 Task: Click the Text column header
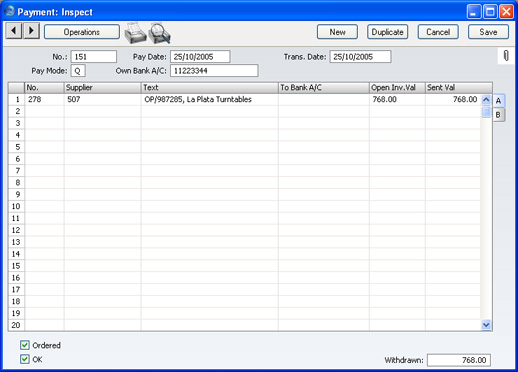coord(210,88)
